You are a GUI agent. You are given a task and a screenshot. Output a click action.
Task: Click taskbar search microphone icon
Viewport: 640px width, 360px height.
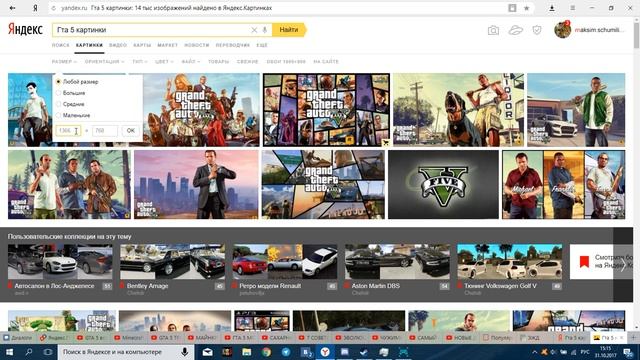tap(184, 352)
